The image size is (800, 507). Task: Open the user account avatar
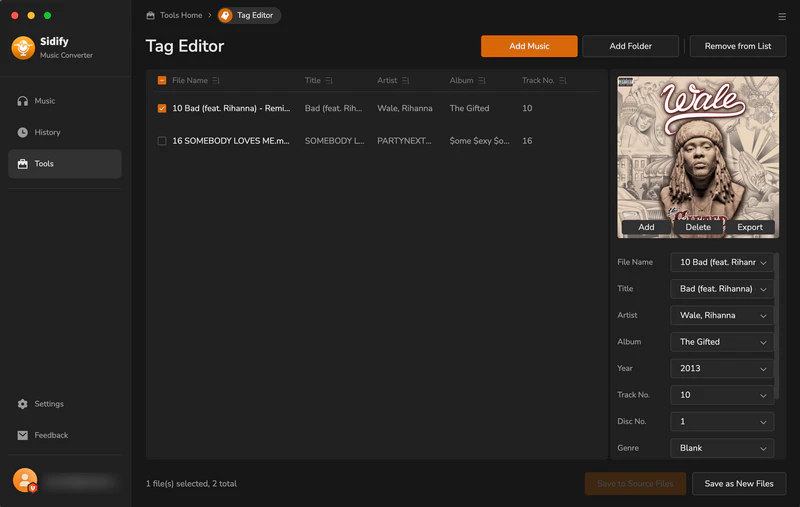(25, 480)
